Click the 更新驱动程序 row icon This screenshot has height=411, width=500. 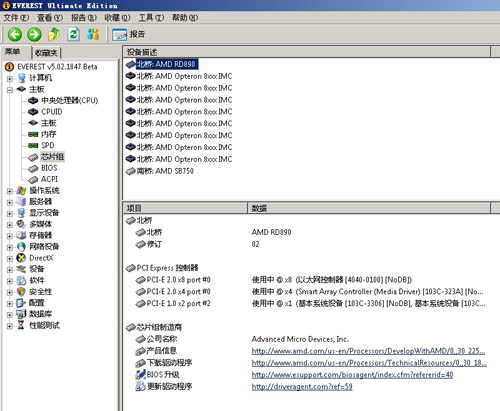pyautogui.click(x=140, y=387)
